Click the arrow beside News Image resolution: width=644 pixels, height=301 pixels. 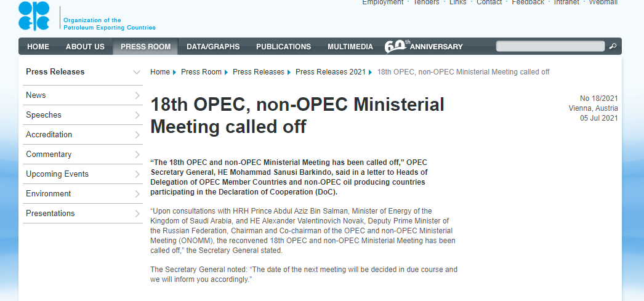pyautogui.click(x=137, y=95)
